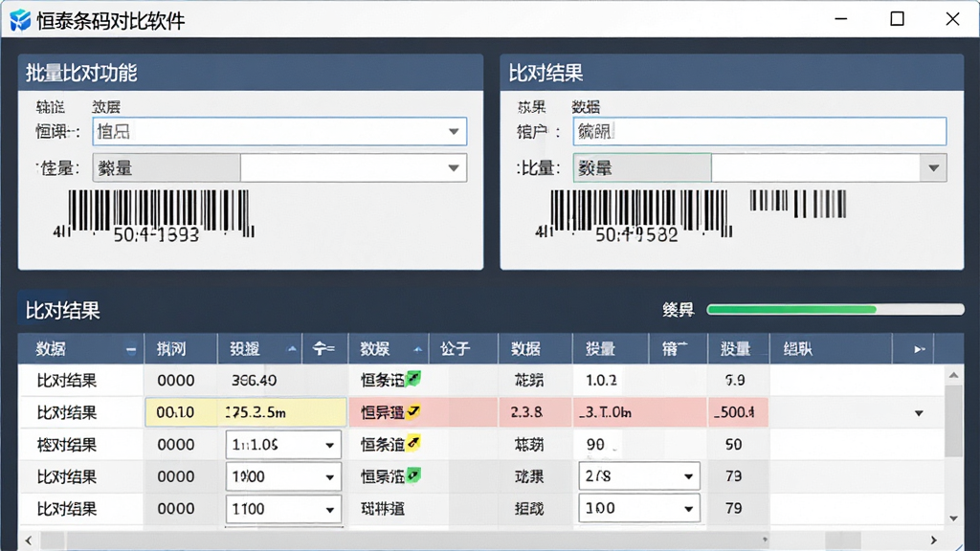Click the arrow icon at the table header's right end
This screenshot has width=980, height=551.
point(919,349)
